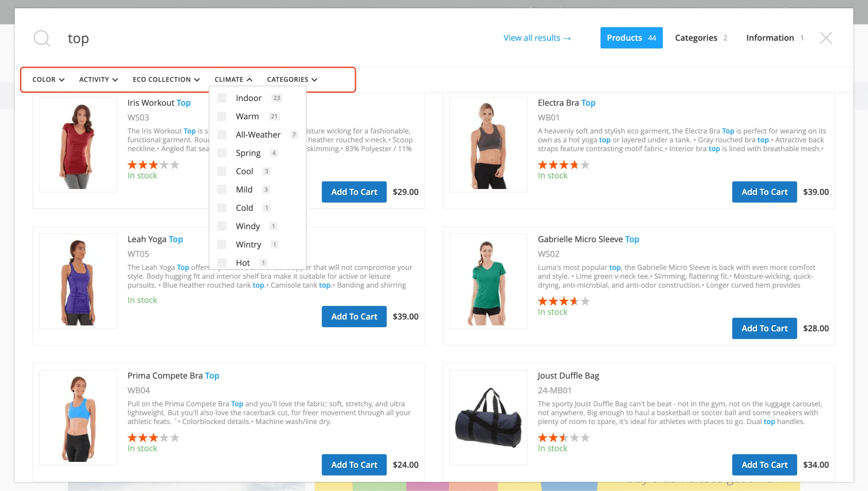The height and width of the screenshot is (491, 868).
Task: Expand the CLIMATE filter dropdown
Action: click(x=233, y=79)
